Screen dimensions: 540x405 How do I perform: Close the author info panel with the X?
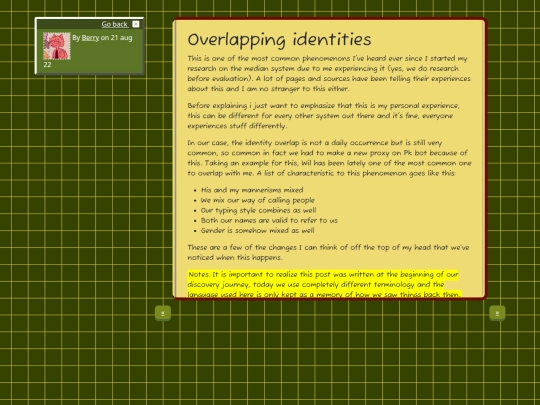tap(136, 24)
